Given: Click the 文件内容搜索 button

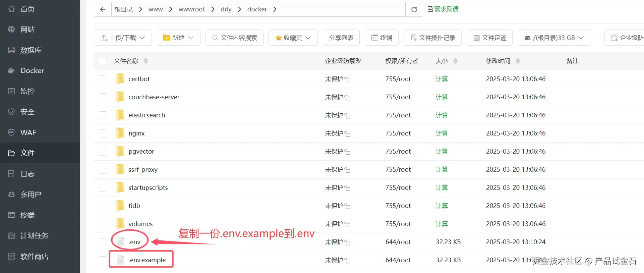Looking at the screenshot, I should [x=234, y=38].
